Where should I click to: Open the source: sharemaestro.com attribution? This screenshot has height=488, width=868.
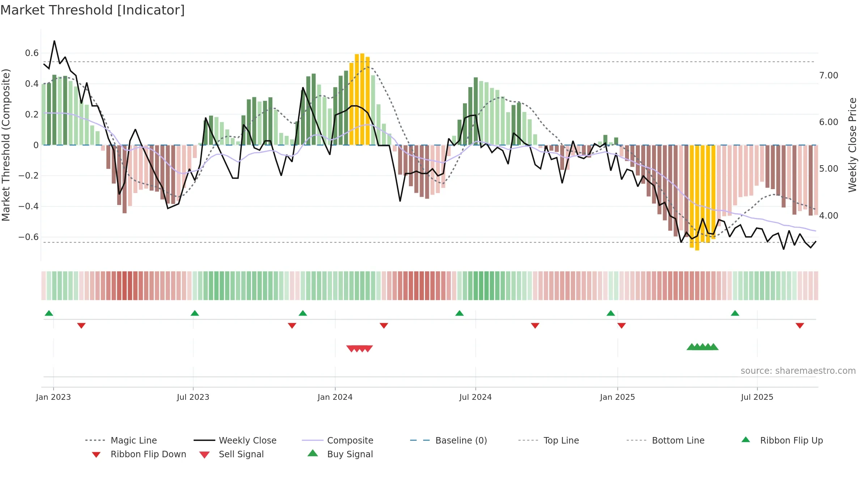[x=798, y=371]
